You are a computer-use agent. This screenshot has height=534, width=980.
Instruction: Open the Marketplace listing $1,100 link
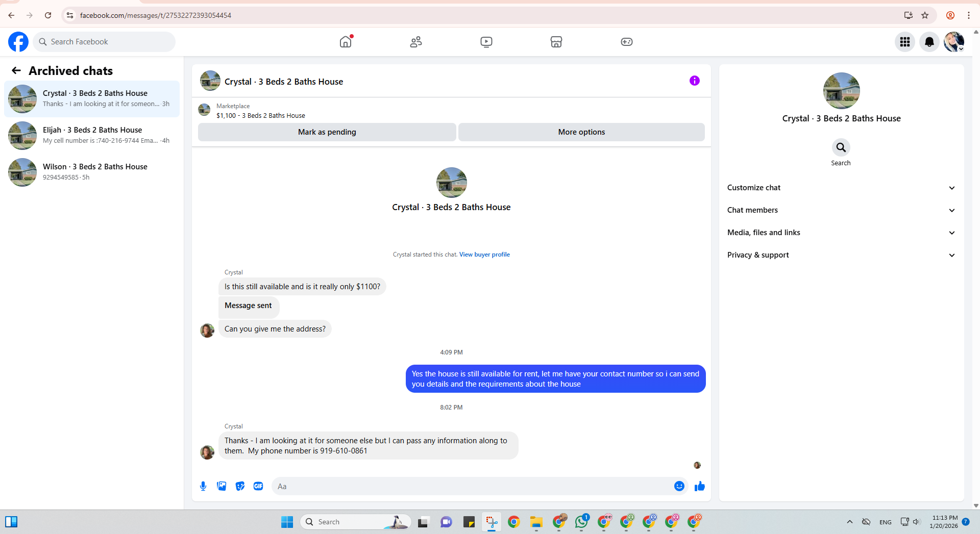point(261,116)
